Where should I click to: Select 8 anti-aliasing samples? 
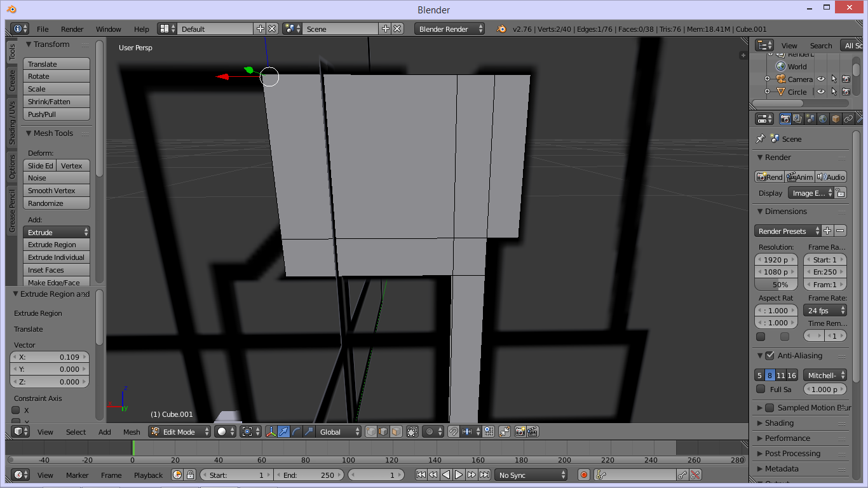tap(770, 375)
